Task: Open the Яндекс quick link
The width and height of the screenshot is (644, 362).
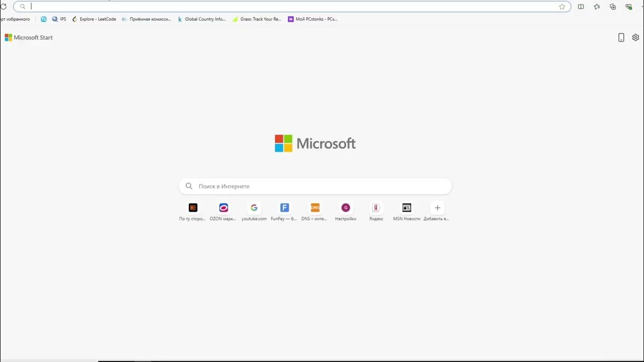Action: pos(376,212)
